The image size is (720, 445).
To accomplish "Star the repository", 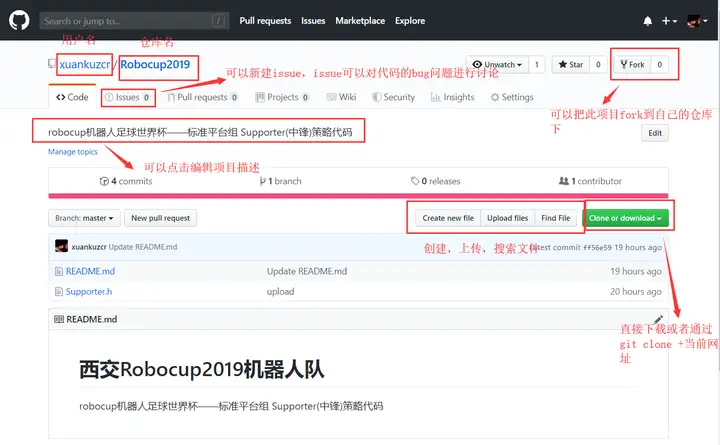I will (x=571, y=65).
